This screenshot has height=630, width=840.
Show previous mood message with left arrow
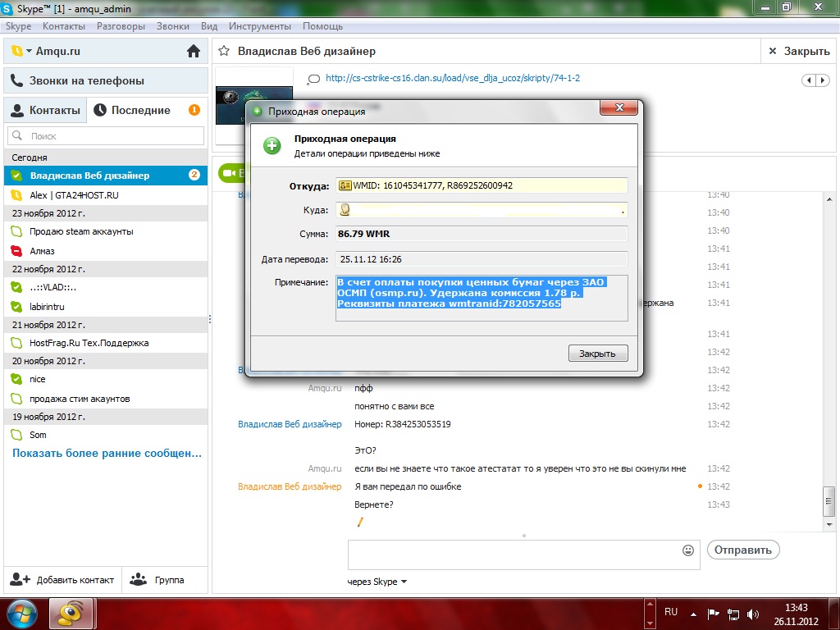click(x=809, y=80)
